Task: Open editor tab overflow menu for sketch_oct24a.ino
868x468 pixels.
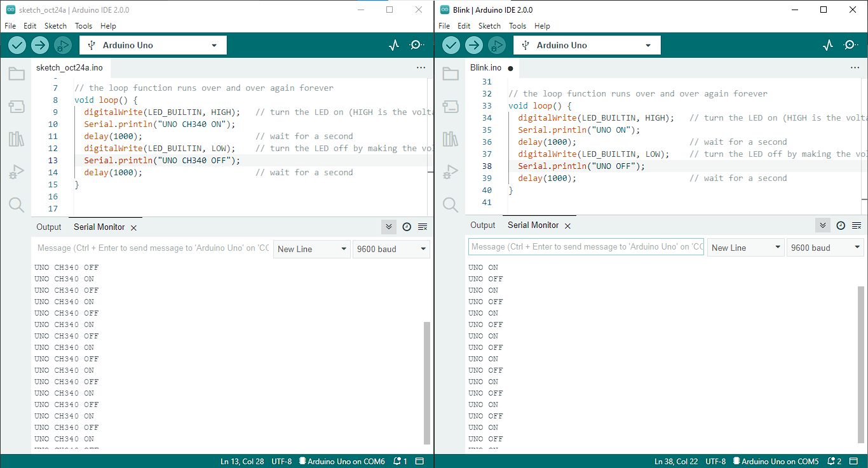Action: (x=421, y=67)
